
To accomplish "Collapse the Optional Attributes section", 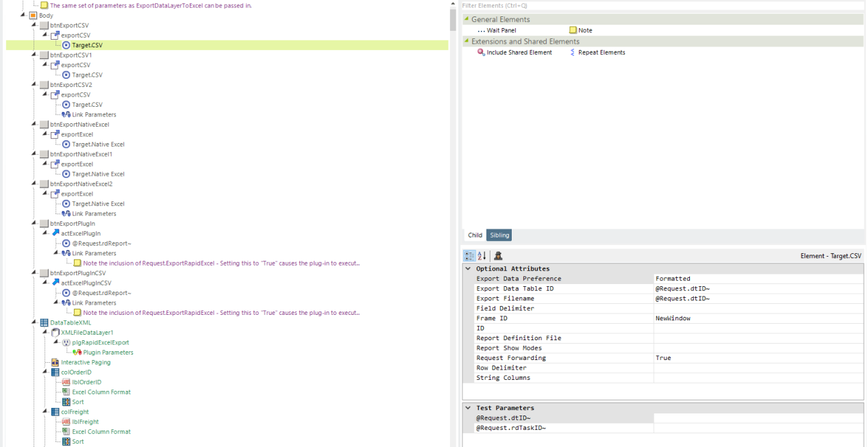I will pyautogui.click(x=468, y=269).
